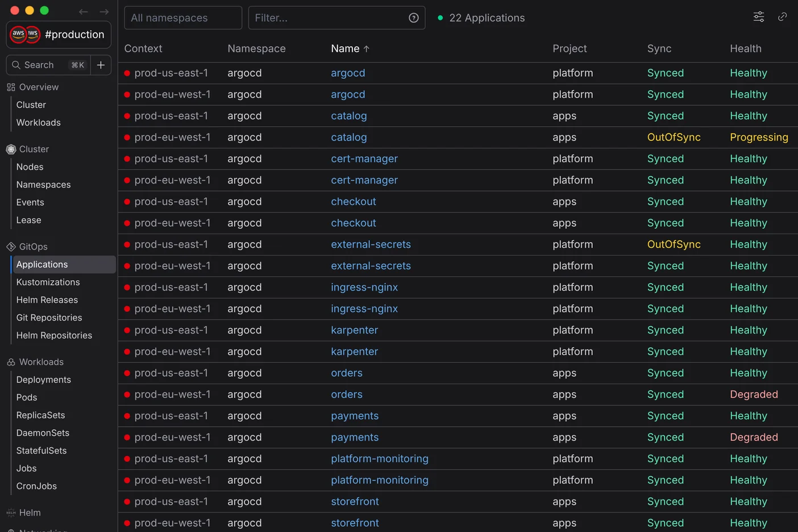Click the Progressing health status of catalog

[x=759, y=138]
